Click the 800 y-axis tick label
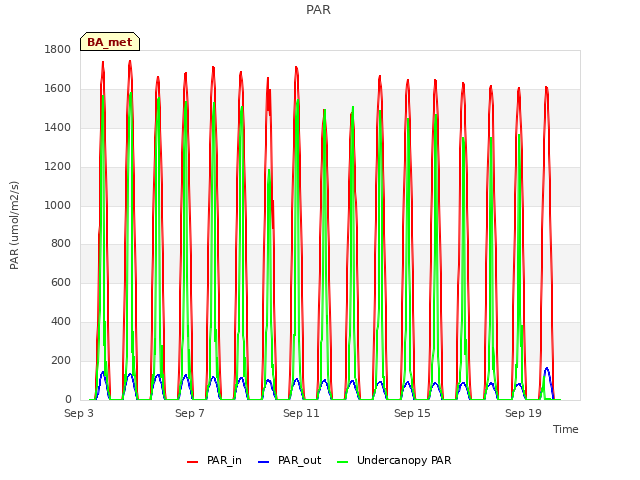This screenshot has height=480, width=640. point(61,244)
